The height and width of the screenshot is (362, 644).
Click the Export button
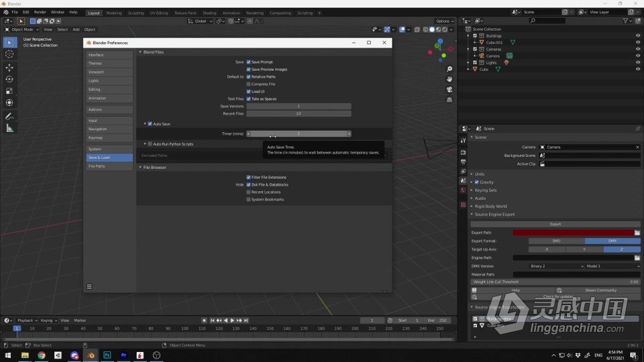click(x=555, y=225)
